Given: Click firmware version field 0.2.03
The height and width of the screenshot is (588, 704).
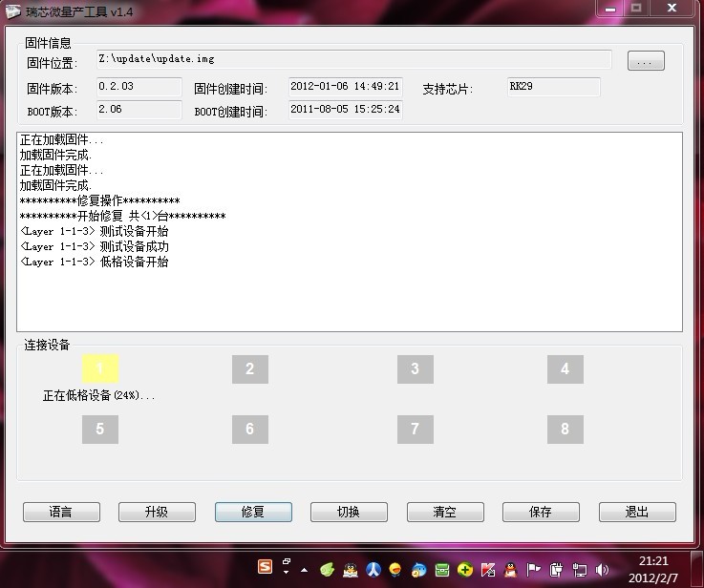Looking at the screenshot, I should (139, 87).
